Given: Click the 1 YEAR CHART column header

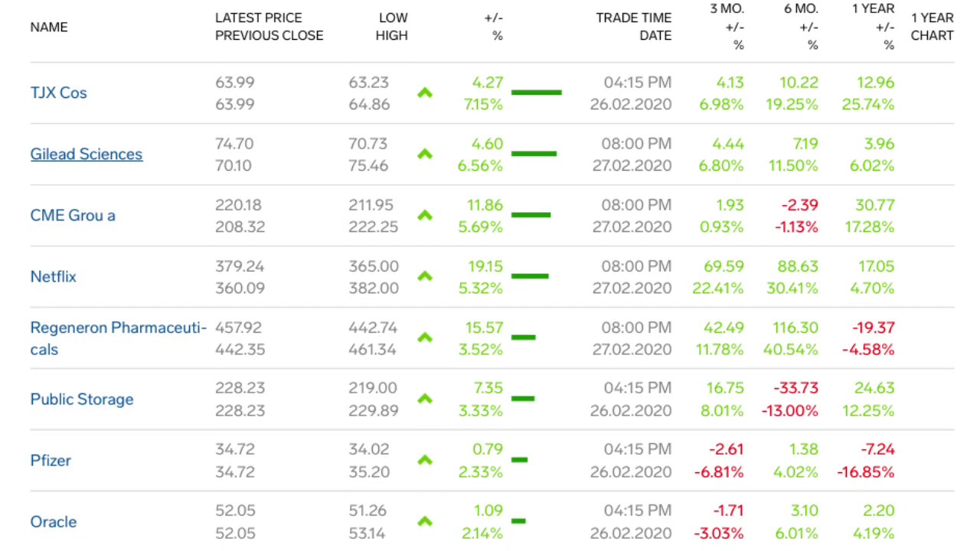Looking at the screenshot, I should pos(932,27).
